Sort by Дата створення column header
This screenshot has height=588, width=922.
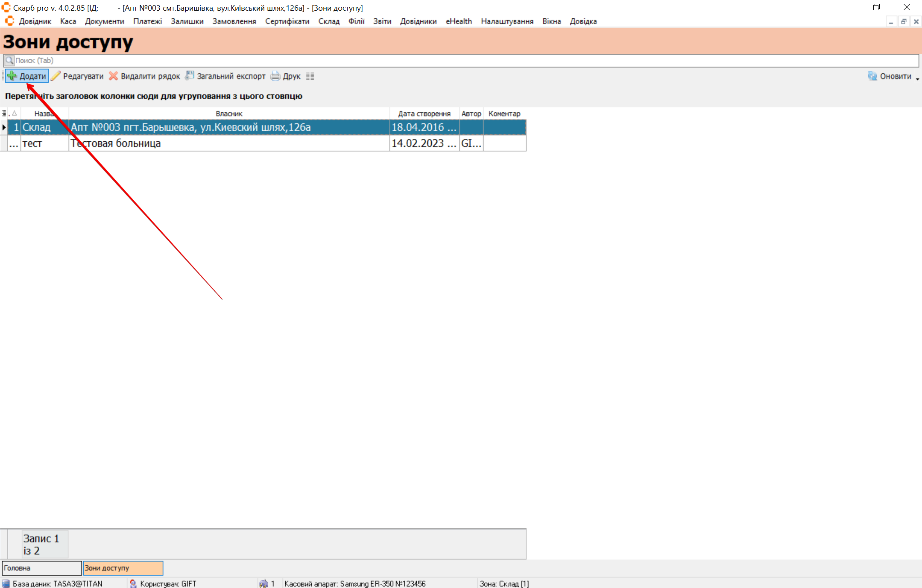point(424,114)
